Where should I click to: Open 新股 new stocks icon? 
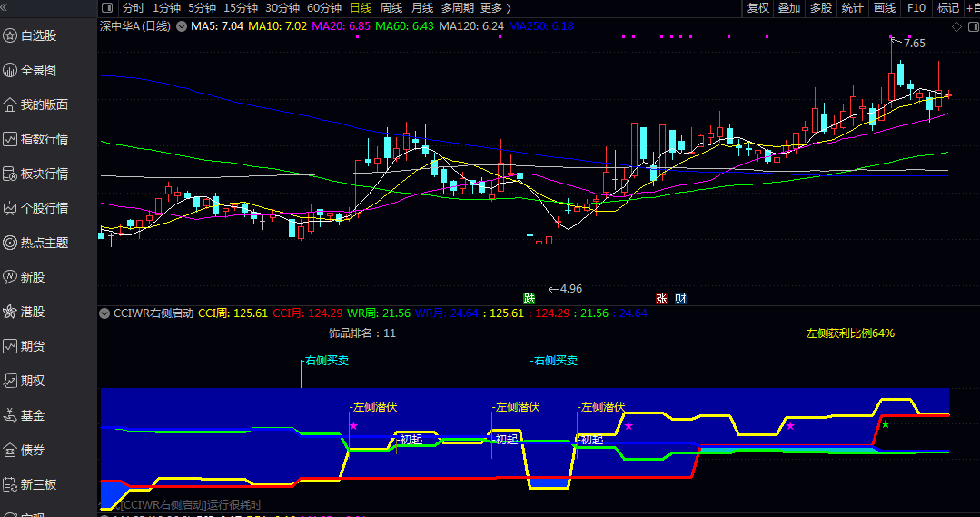point(10,277)
